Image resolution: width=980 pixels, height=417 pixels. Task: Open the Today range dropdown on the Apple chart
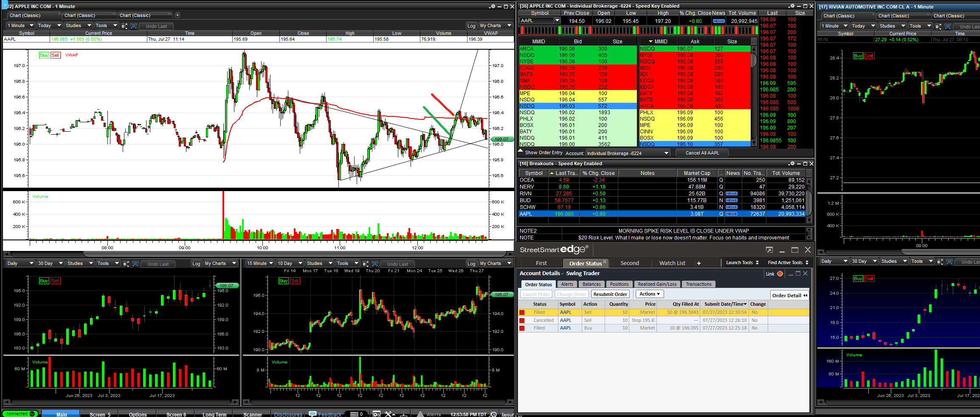[x=50, y=25]
